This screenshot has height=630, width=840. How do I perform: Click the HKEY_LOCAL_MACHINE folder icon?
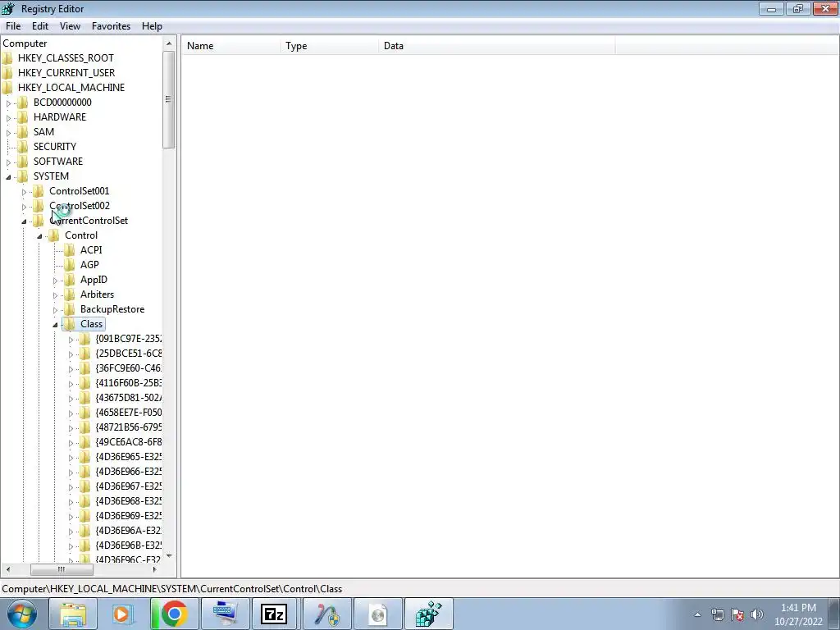click(x=7, y=87)
